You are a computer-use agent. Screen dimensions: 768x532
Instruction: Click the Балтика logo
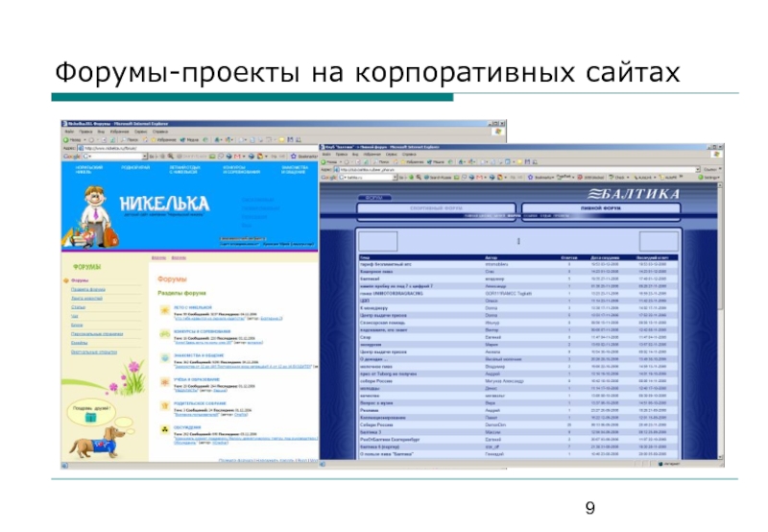(x=634, y=194)
